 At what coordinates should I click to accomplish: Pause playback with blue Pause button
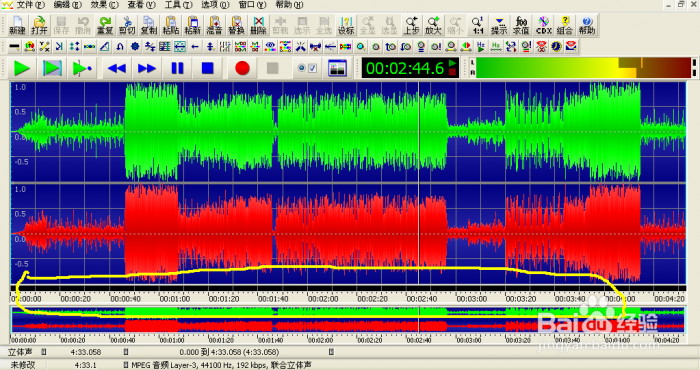pyautogui.click(x=177, y=68)
